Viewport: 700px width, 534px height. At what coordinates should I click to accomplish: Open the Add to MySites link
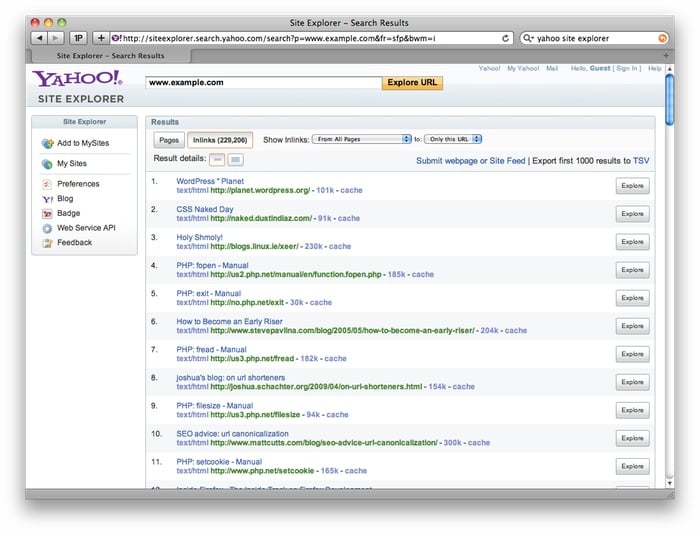[x=83, y=143]
